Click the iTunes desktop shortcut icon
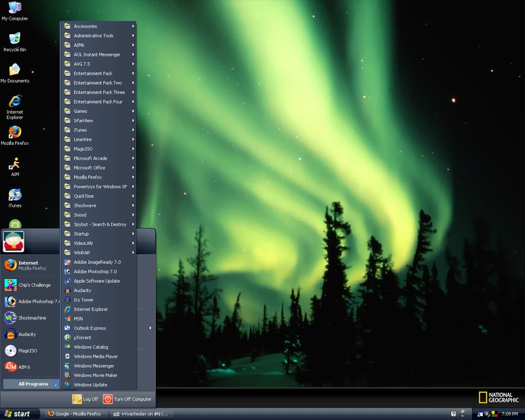This screenshot has width=525, height=420. point(14,198)
